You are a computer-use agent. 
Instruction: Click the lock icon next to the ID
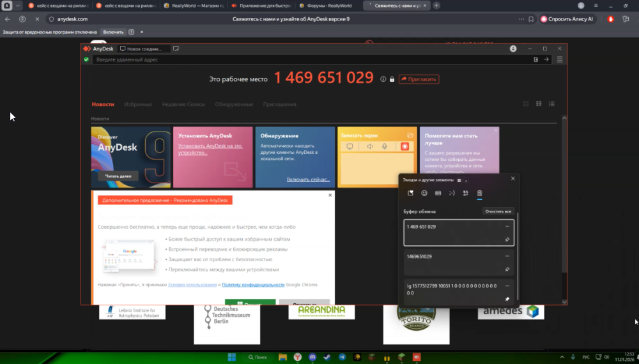coord(392,79)
